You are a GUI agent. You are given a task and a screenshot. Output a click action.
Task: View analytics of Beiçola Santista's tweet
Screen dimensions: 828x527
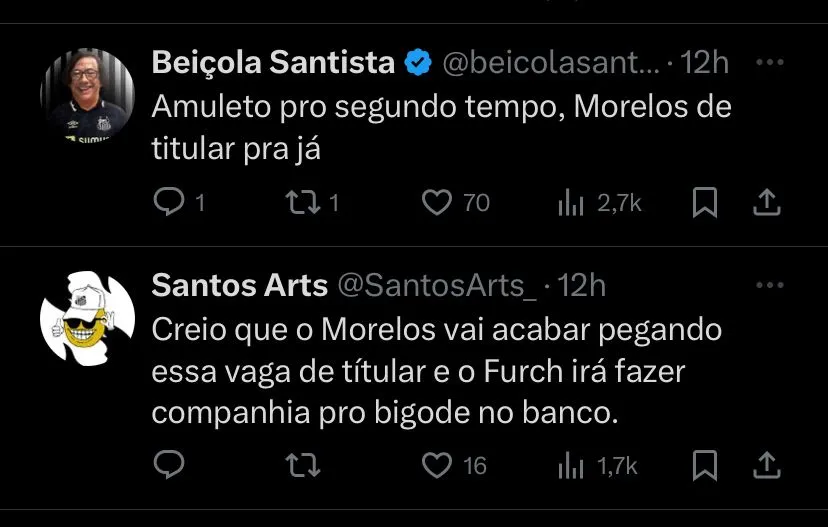pos(570,203)
